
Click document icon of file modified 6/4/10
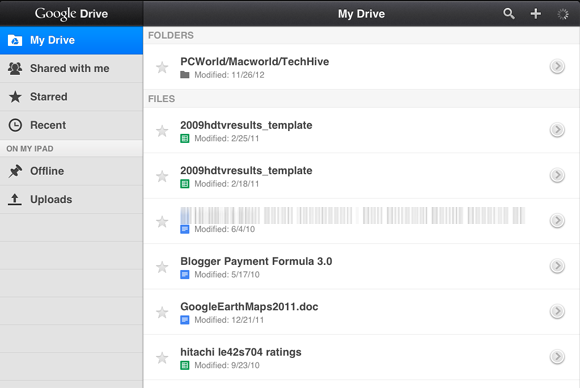click(185, 229)
